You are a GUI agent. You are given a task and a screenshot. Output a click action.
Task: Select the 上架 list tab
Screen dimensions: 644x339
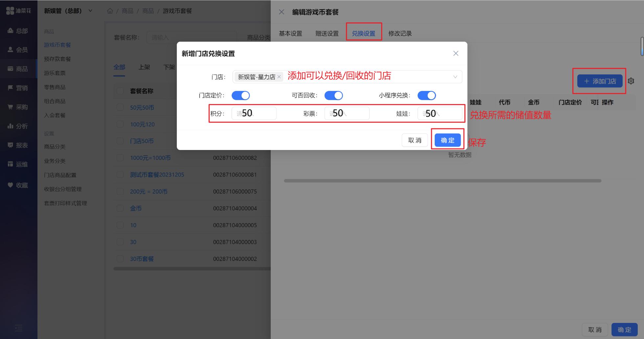click(x=144, y=67)
